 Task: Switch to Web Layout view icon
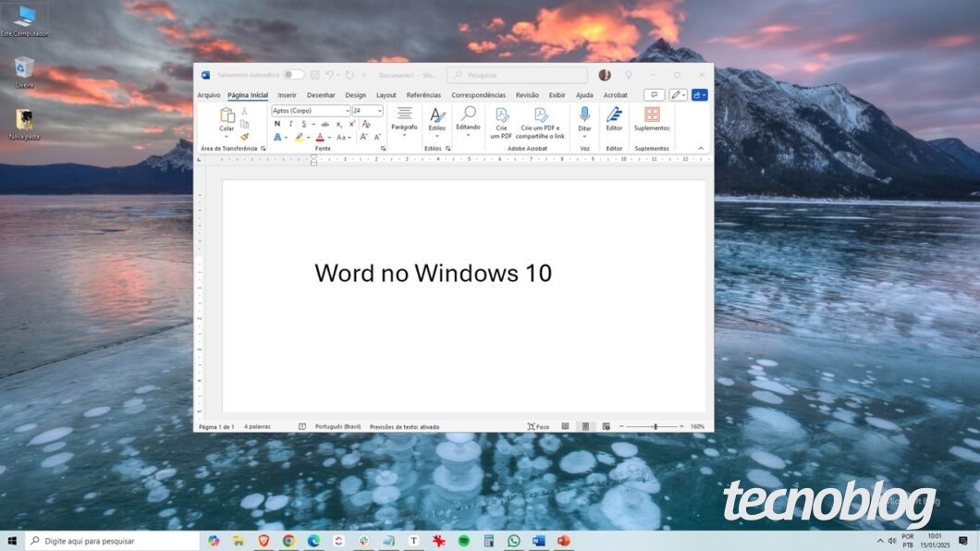click(x=606, y=427)
